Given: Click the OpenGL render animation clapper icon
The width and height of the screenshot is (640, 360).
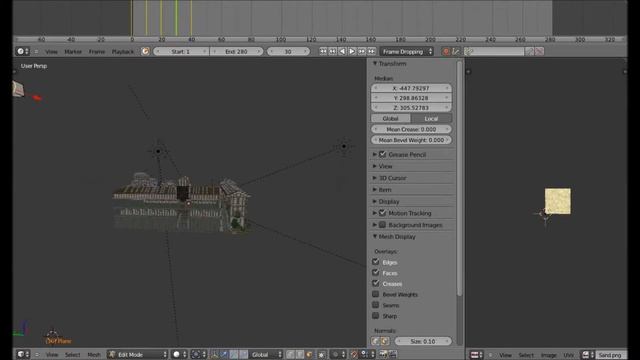Looking at the screenshot, I should (x=393, y=354).
